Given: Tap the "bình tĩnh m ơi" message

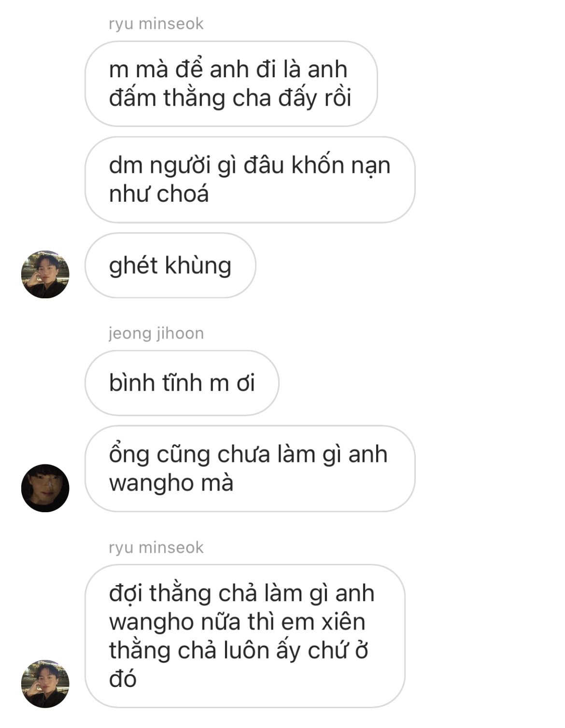Looking at the screenshot, I should 182,383.
